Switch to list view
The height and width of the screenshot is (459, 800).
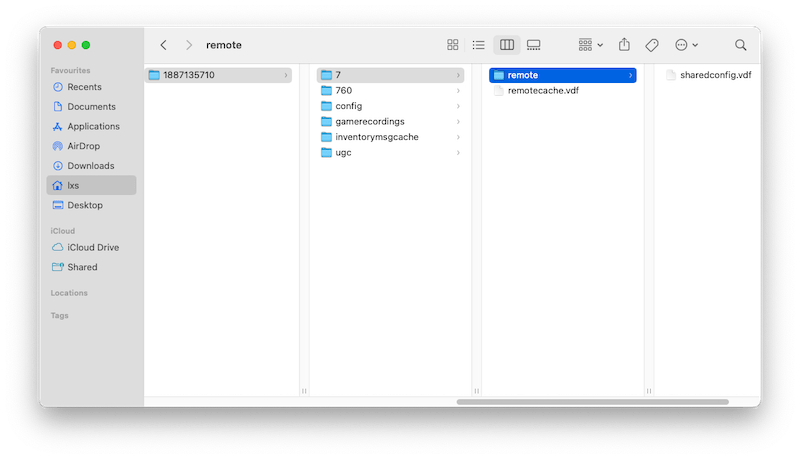(479, 45)
